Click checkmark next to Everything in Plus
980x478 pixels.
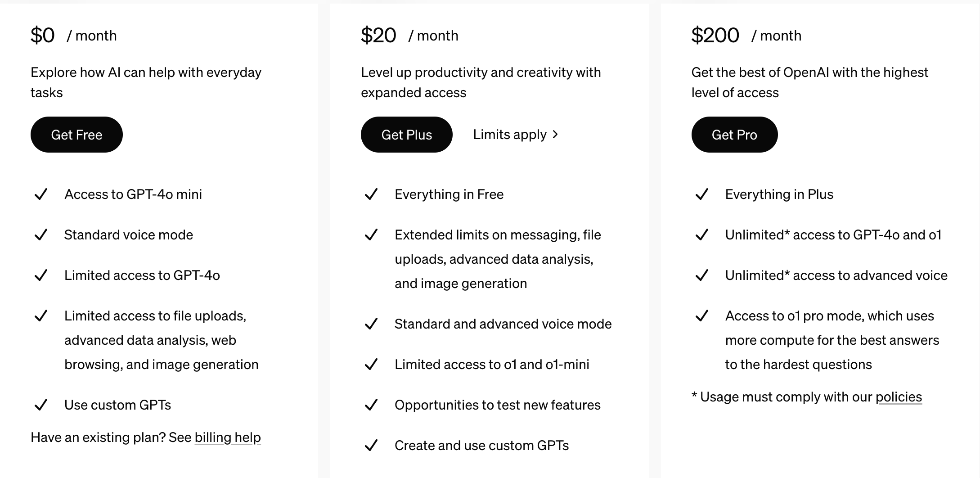(x=702, y=194)
